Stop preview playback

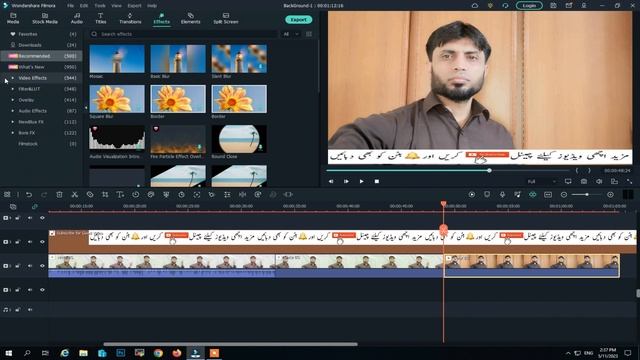pyautogui.click(x=377, y=181)
